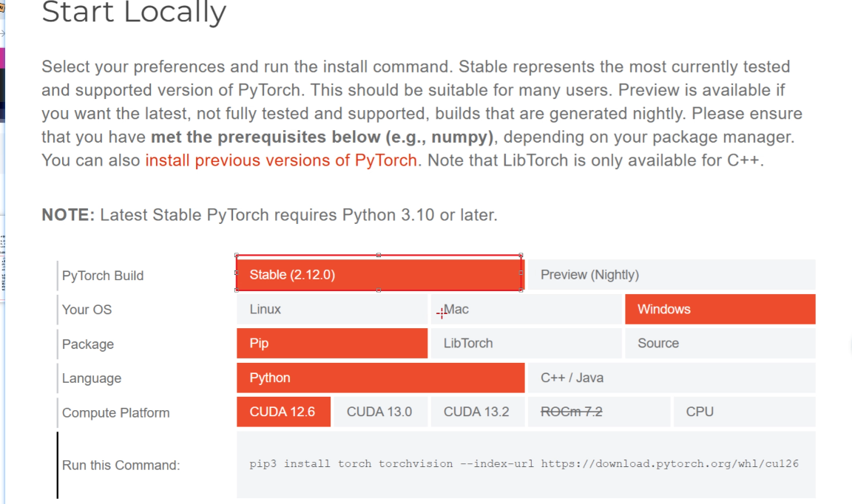Click the right-middle handle of the red selection box
The height and width of the screenshot is (504, 852).
521,273
